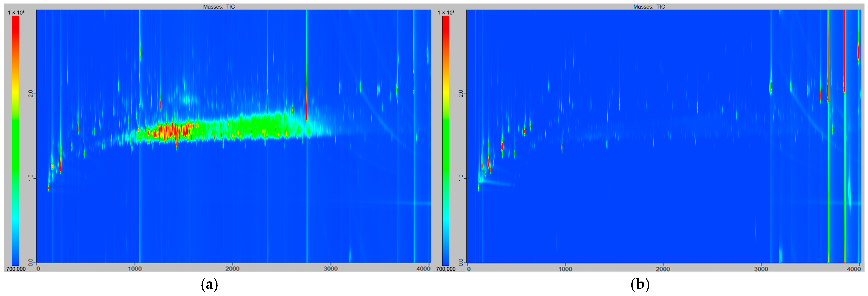Click y-axis tick 2.0 in panel (a)
Screen dimensions: 868x296
point(31,93)
